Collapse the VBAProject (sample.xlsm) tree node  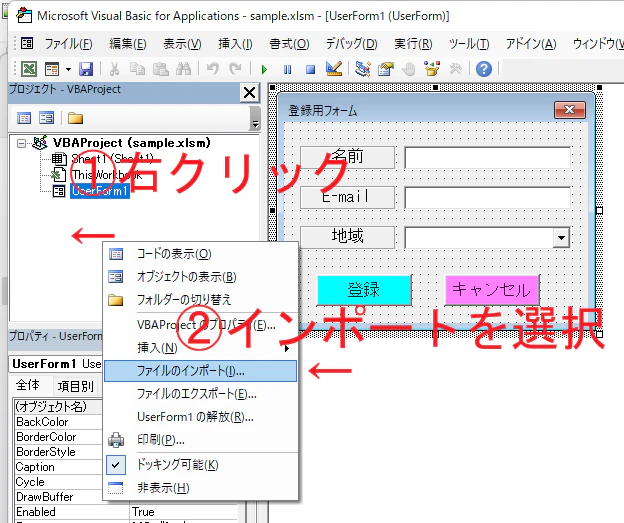tap(21, 143)
